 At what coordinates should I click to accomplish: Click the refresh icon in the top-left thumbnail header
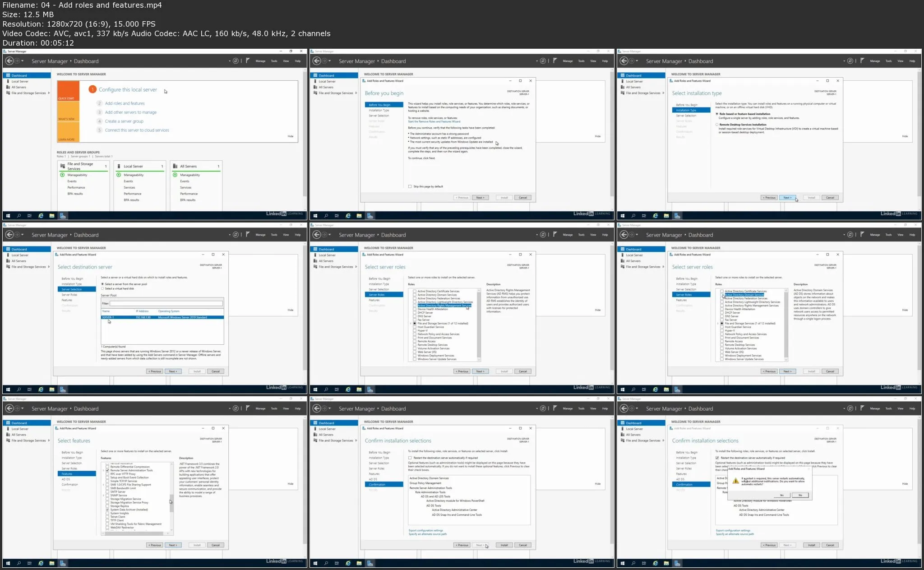236,61
